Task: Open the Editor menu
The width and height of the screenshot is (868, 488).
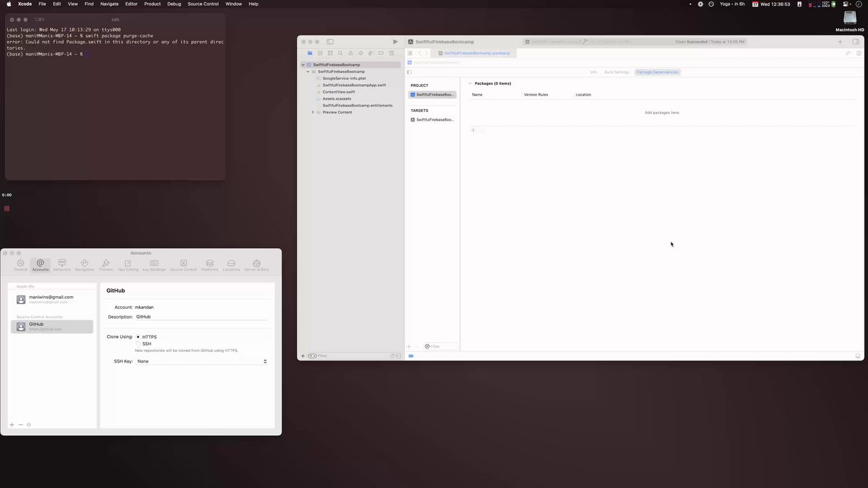Action: [132, 4]
